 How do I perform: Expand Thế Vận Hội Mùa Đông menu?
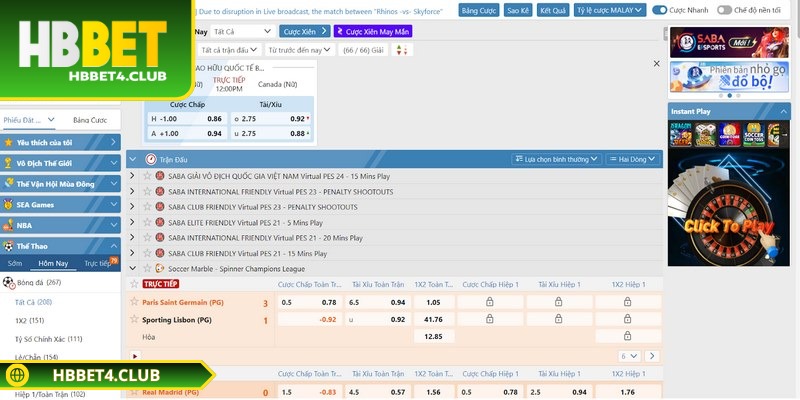[60, 184]
